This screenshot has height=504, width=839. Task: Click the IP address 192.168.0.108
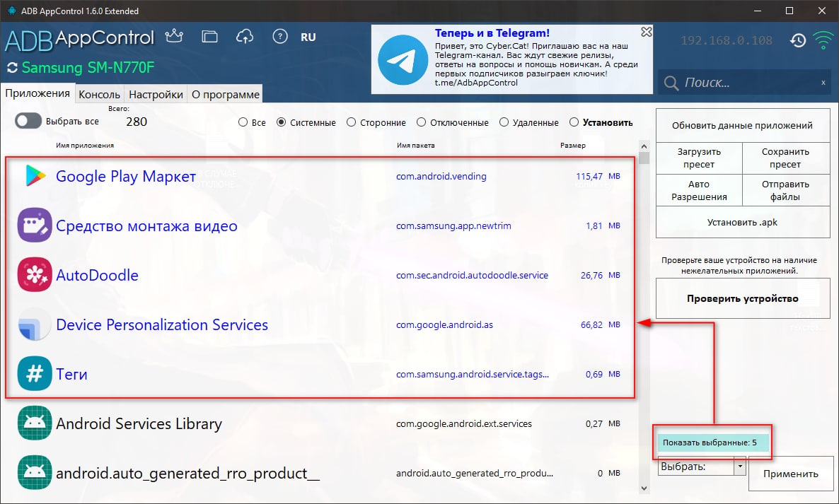point(726,40)
